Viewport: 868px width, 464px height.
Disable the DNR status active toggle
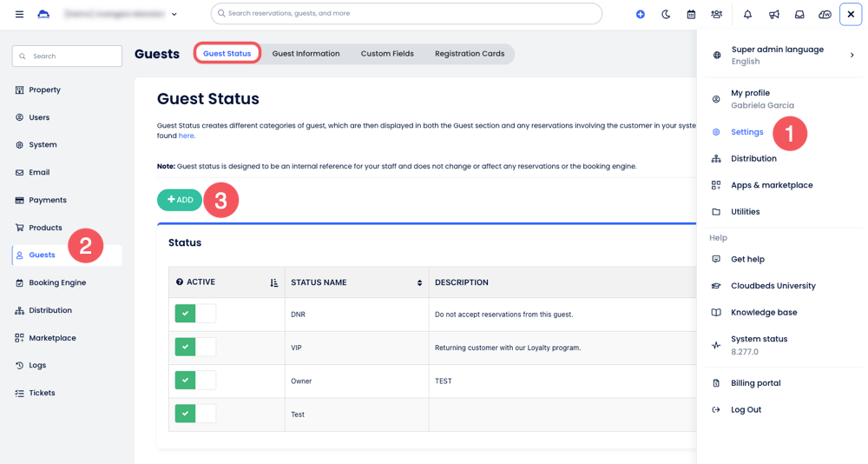click(194, 314)
